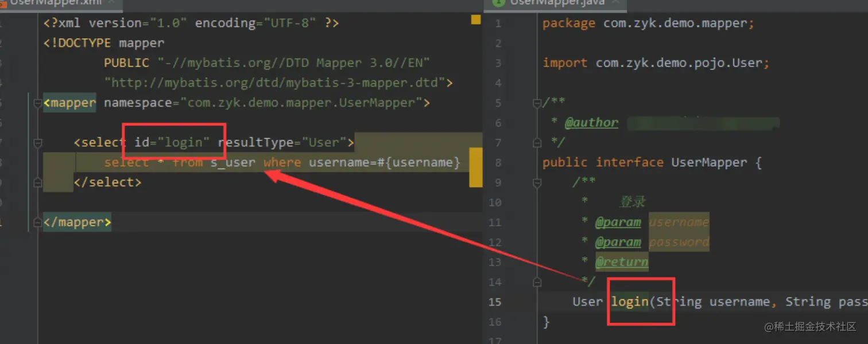Collapse the login method Javadoc at line 9
Screen dimensions: 868x344
537,183
